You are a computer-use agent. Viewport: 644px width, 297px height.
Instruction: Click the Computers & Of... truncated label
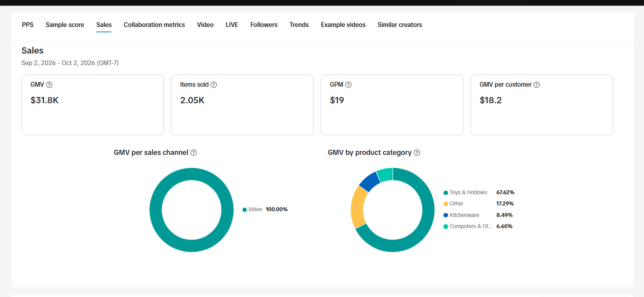tap(471, 226)
